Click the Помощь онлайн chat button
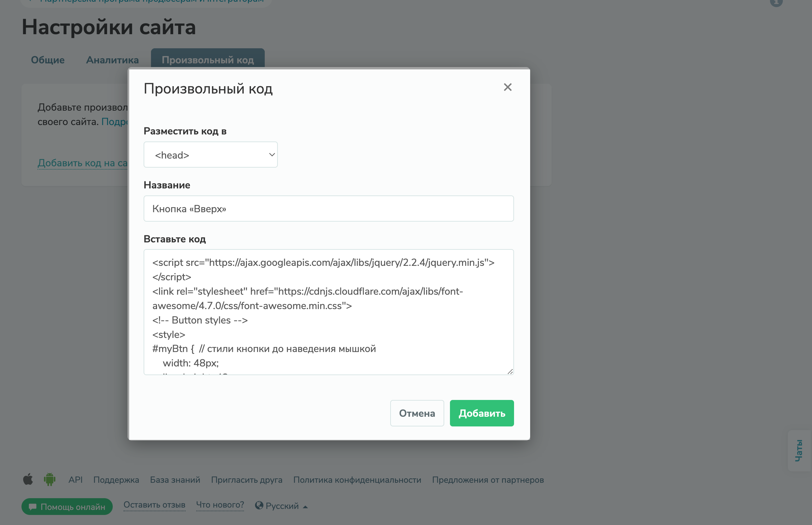 click(67, 507)
